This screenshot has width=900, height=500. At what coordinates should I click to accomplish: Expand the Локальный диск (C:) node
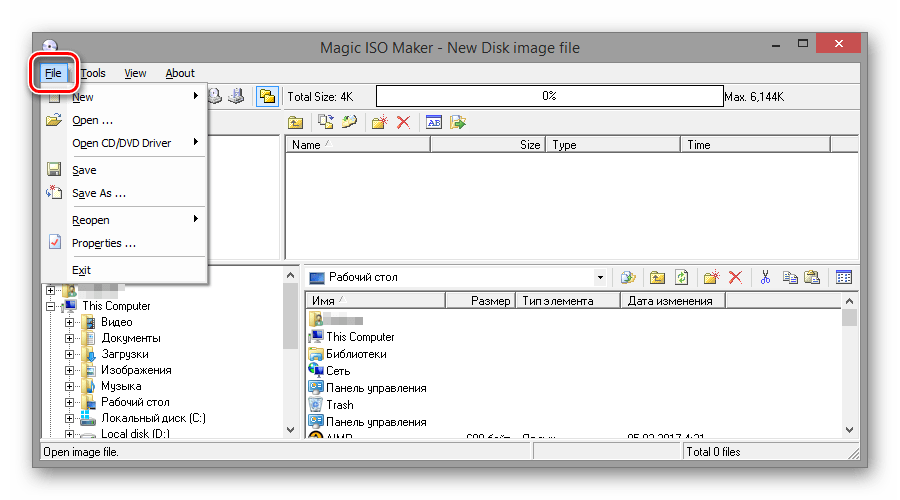pos(69,418)
